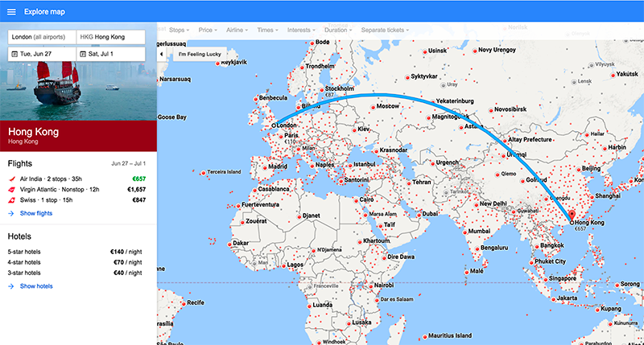Select the Nairobi airport dot on map
The height and width of the screenshot is (345, 644).
[x=370, y=286]
